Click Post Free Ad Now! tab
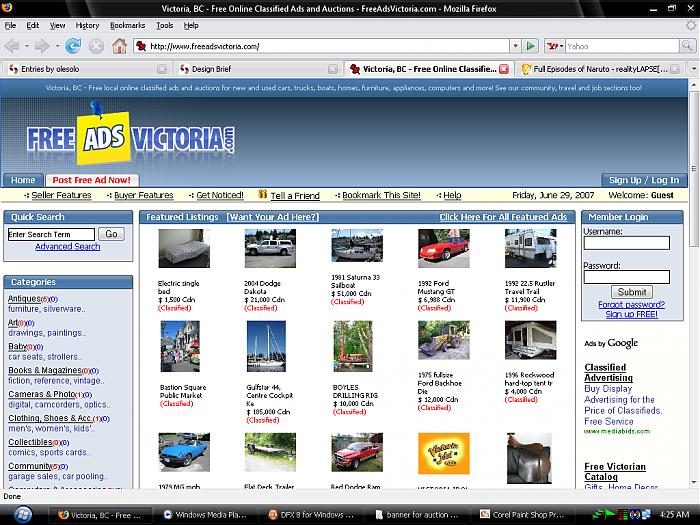700x525 pixels. pos(92,180)
